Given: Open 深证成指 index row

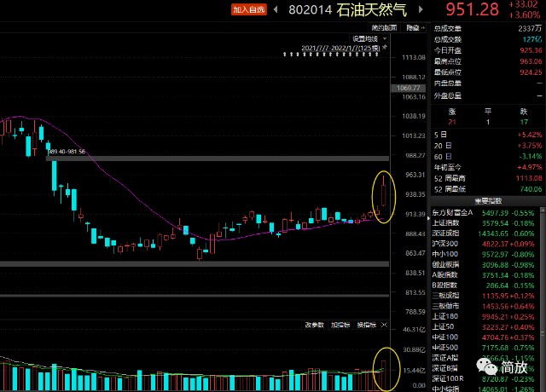Looking at the screenshot, I should click(485, 233).
